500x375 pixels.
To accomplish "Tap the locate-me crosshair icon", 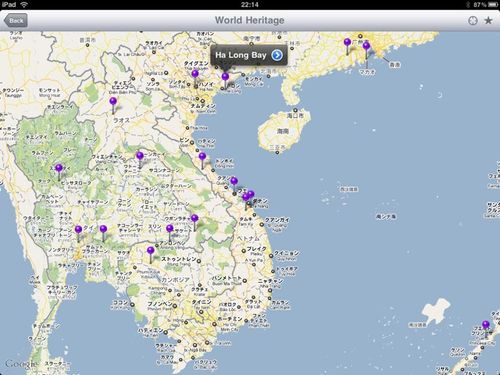I will [473, 21].
